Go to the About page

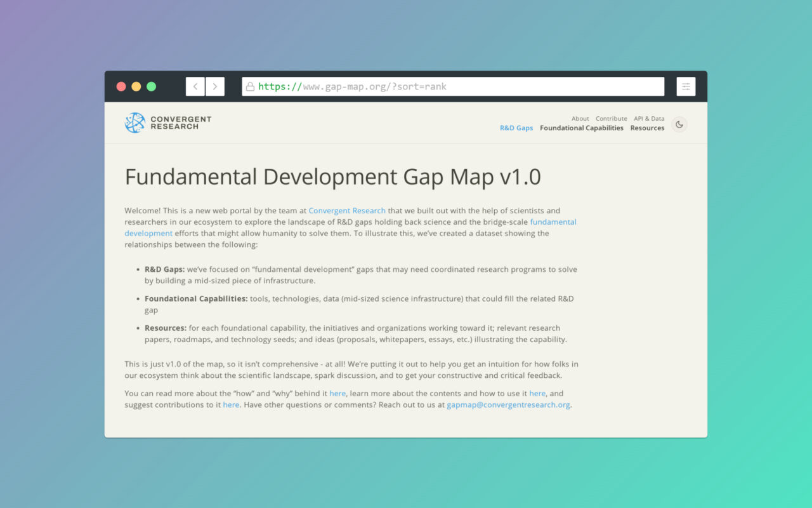(580, 118)
